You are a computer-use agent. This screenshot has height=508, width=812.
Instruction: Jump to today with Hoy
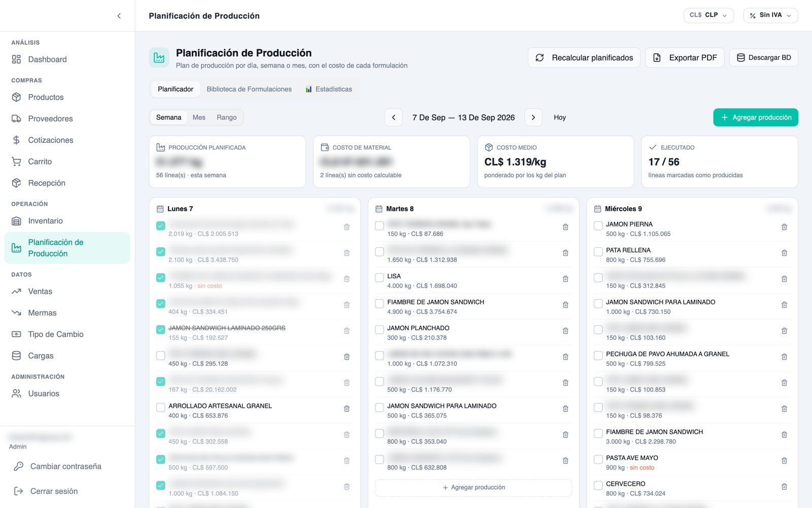pos(560,117)
